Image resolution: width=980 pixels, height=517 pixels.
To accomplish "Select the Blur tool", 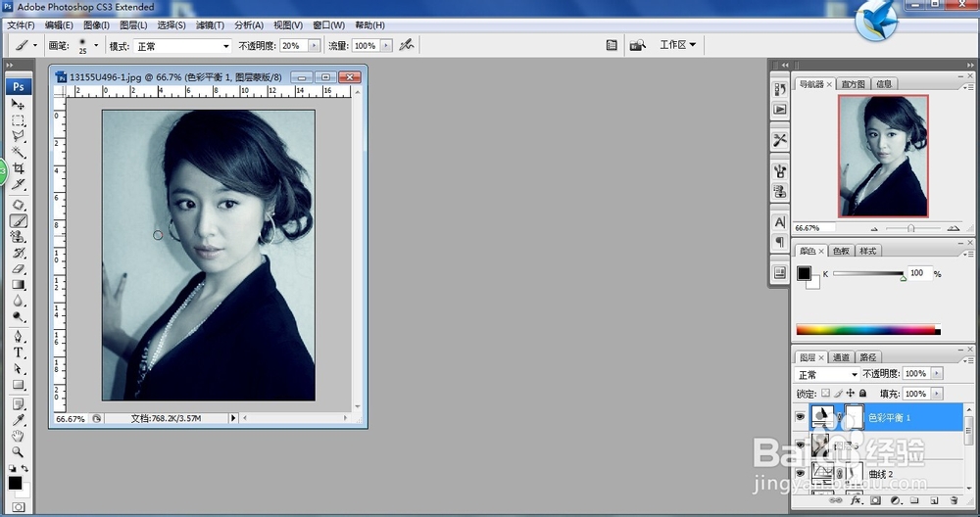I will [x=18, y=301].
